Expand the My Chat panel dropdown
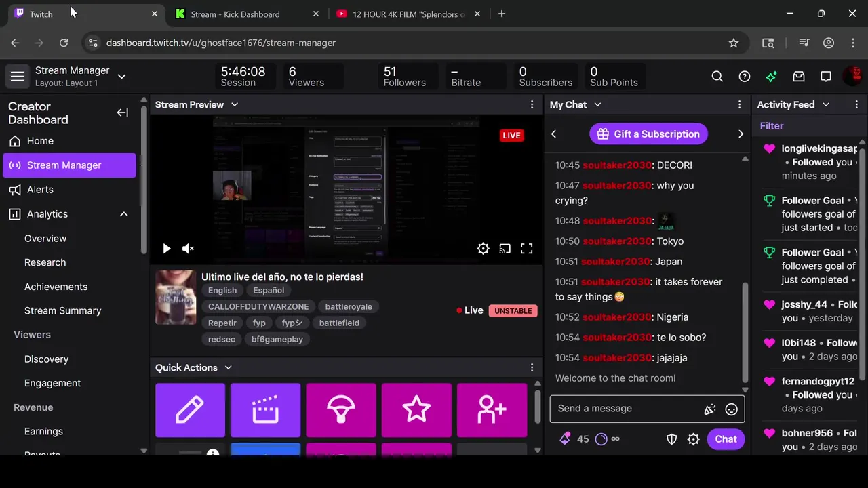This screenshot has width=868, height=488. (x=597, y=104)
